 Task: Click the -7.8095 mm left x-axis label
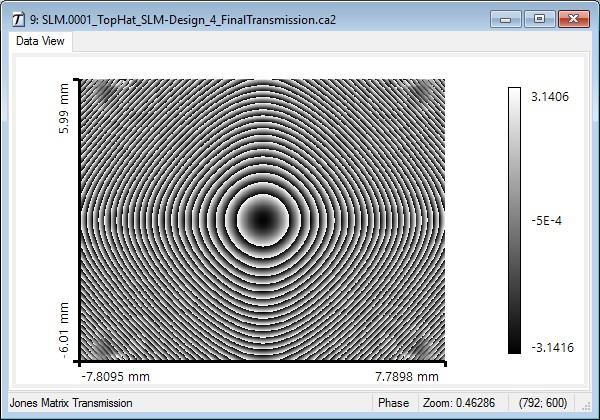[x=115, y=377]
